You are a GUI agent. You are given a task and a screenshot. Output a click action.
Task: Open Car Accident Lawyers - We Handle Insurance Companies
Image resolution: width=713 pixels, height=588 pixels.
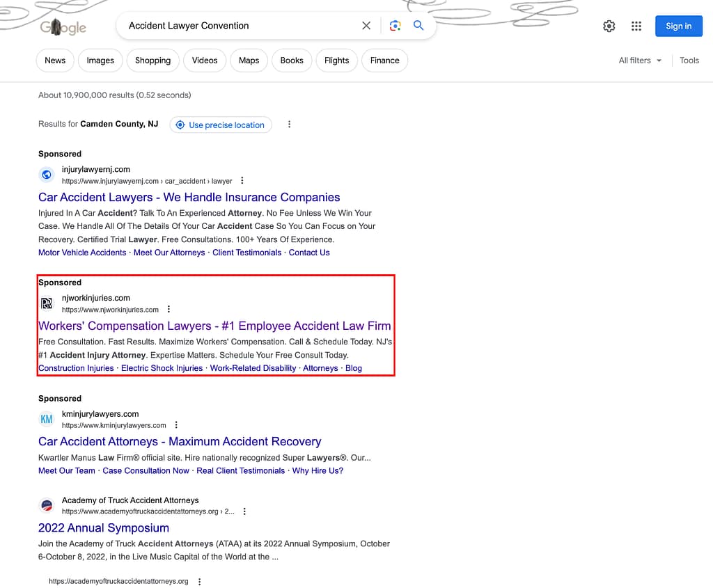[x=189, y=197]
